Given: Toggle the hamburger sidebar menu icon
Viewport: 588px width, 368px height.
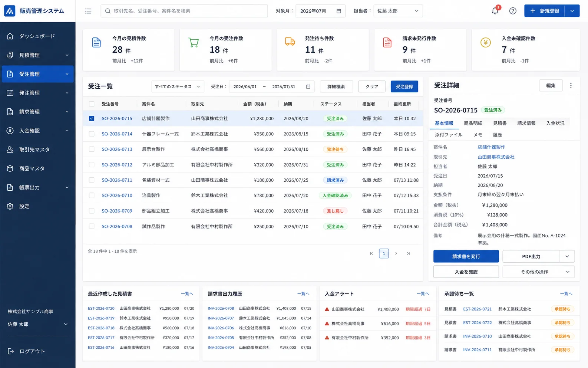Looking at the screenshot, I should (x=88, y=11).
